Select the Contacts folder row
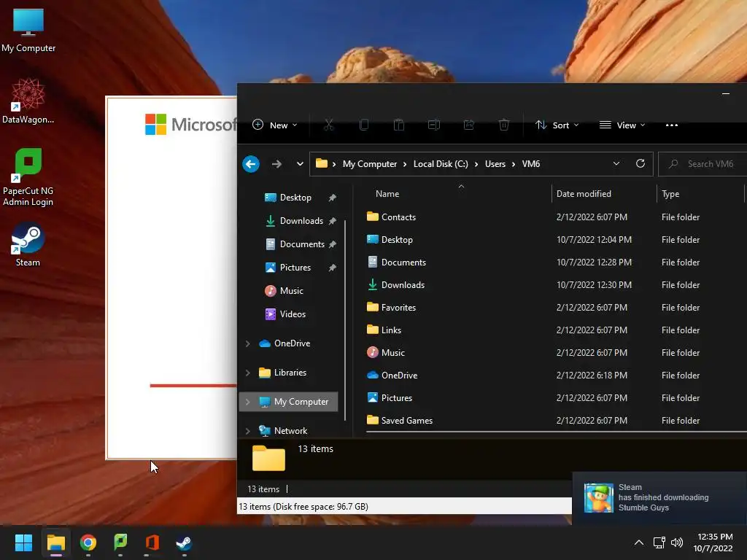747x560 pixels. click(555, 217)
